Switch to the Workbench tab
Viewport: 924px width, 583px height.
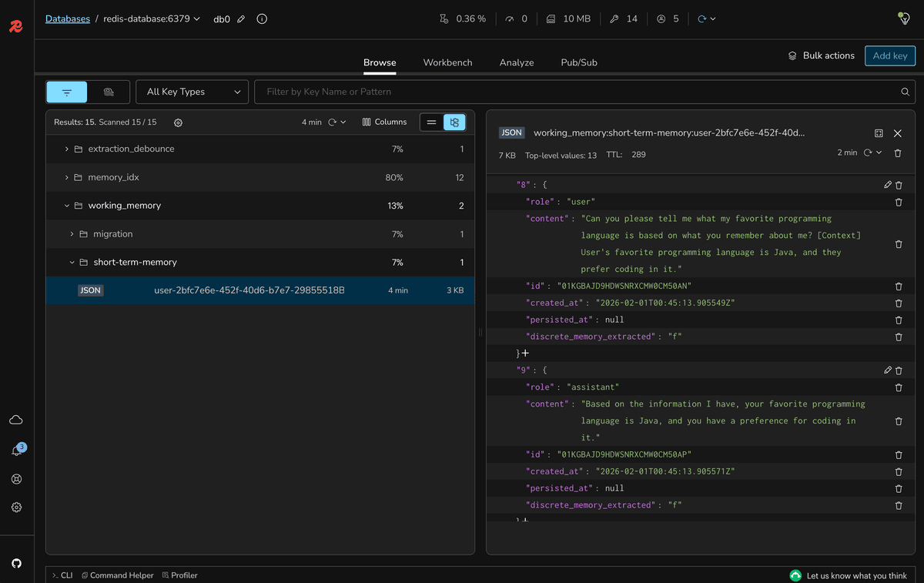tap(447, 62)
